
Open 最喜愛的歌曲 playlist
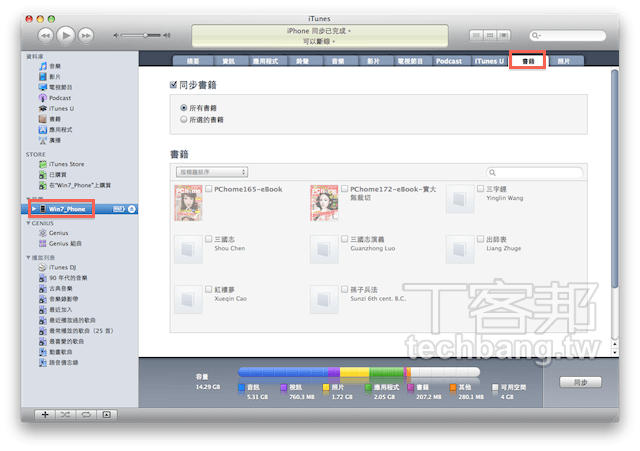coord(61,342)
